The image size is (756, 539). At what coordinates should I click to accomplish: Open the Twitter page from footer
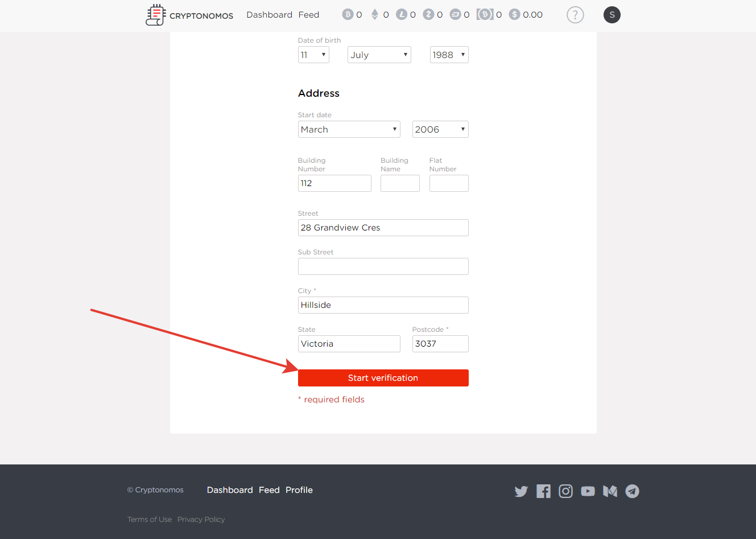tap(521, 491)
